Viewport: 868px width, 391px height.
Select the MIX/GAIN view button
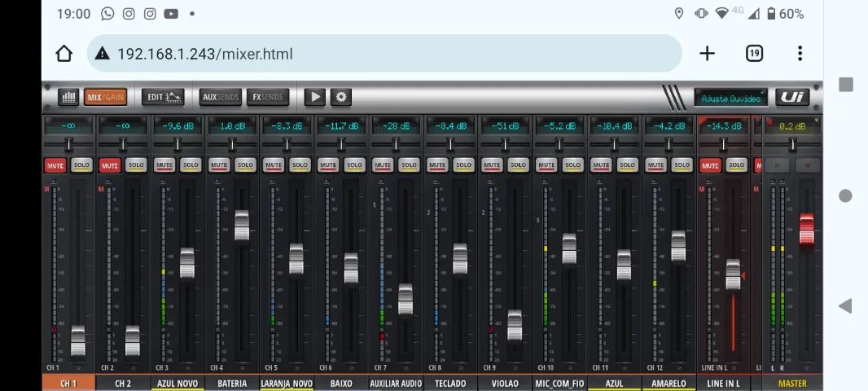click(x=105, y=97)
